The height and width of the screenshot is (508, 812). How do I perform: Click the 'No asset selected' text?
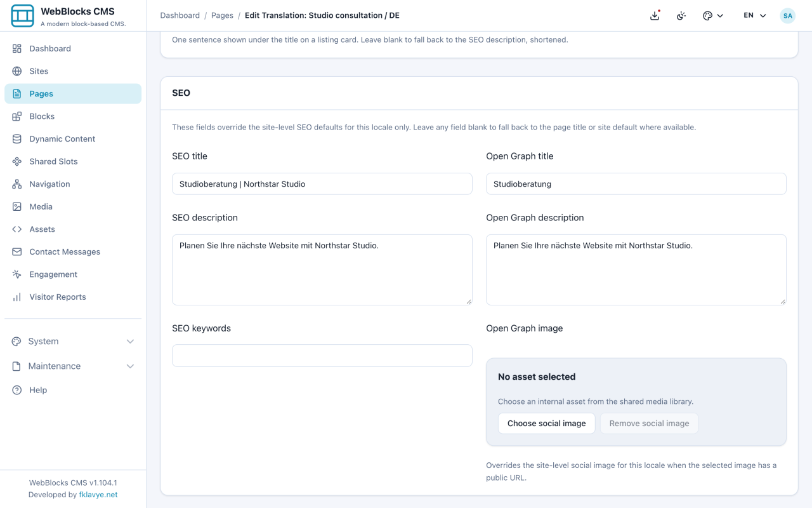[x=537, y=377]
